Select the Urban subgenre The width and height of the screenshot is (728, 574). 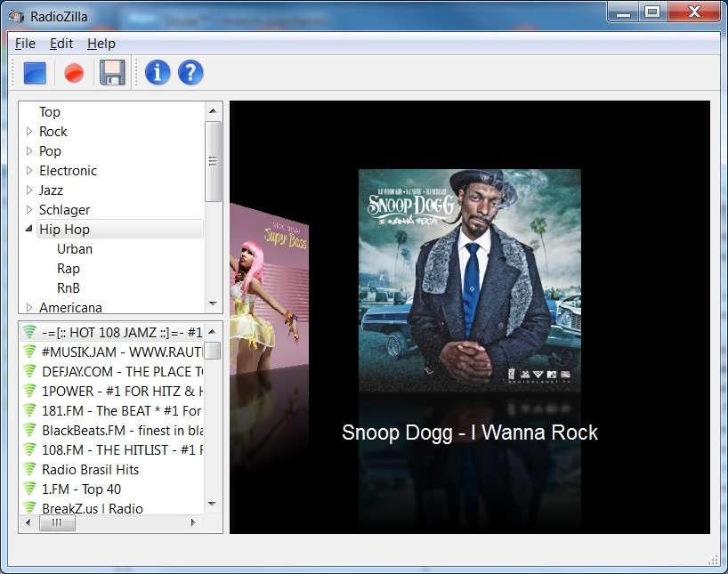click(75, 249)
